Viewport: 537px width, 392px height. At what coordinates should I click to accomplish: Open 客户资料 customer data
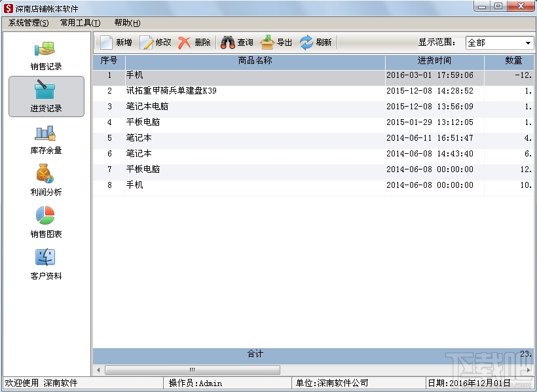point(46,264)
